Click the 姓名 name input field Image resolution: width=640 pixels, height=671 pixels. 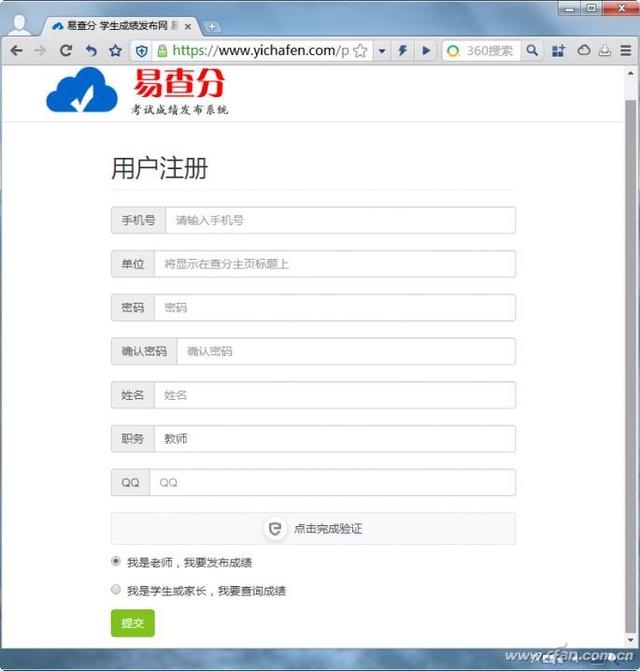pos(335,395)
